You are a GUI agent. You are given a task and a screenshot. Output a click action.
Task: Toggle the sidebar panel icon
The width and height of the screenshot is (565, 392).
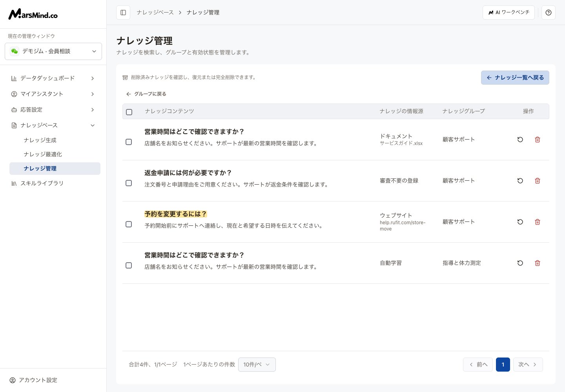point(123,13)
